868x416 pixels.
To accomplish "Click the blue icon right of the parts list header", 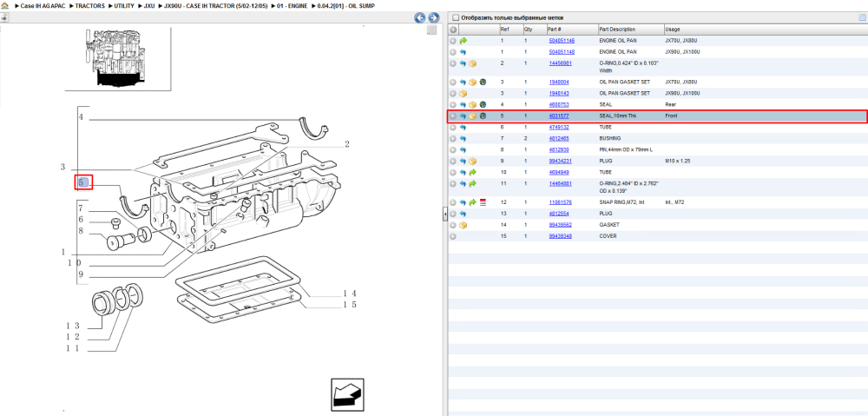I will click(x=861, y=17).
